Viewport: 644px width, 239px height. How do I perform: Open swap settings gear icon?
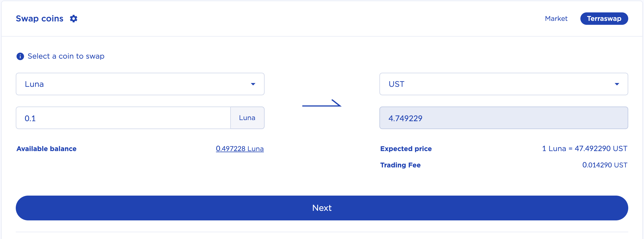(73, 19)
